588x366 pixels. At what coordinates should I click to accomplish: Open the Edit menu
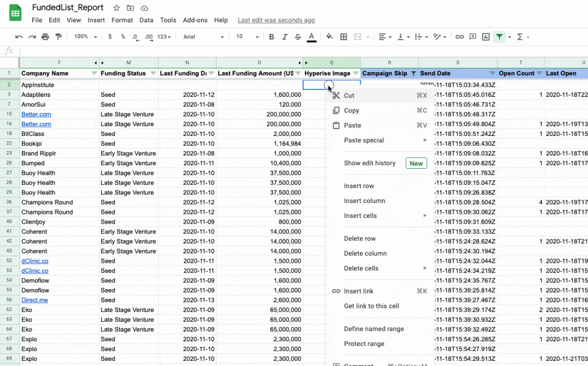tap(55, 20)
